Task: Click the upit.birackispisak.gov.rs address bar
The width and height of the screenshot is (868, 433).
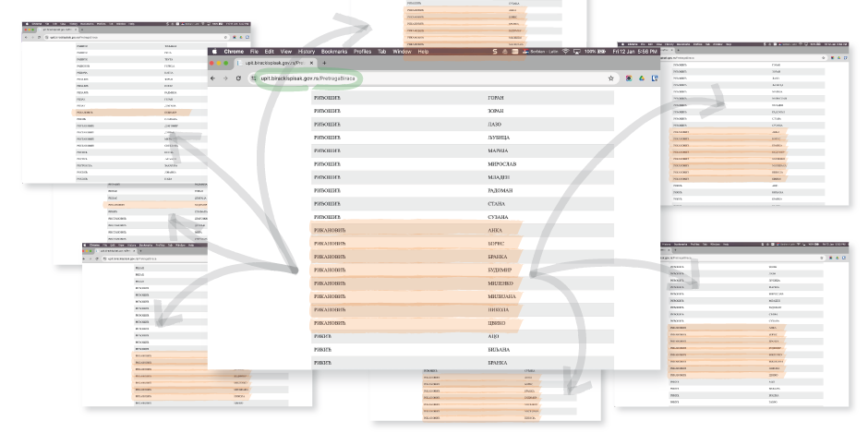Action: tap(433, 78)
